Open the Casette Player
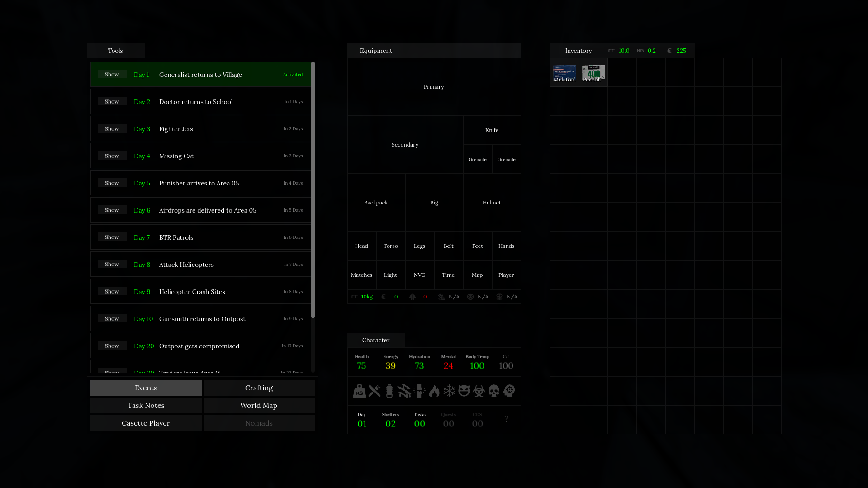 tap(146, 423)
